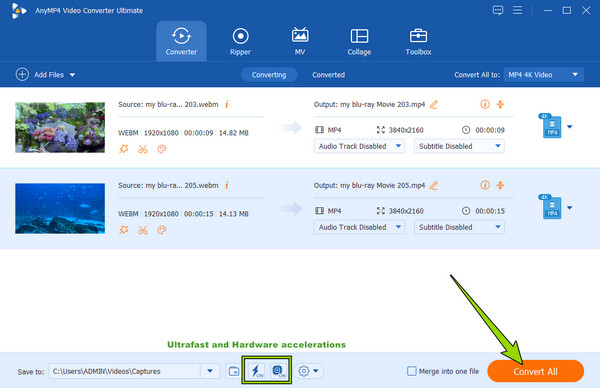
Task: Click the 3840x2160 resolution of Movie 203
Action: 406,130
